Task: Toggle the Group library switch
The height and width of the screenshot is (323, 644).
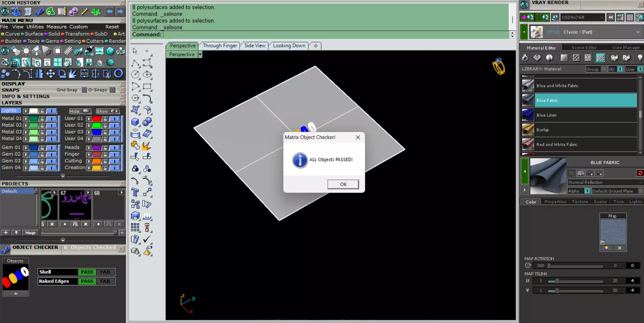Action: (x=604, y=69)
